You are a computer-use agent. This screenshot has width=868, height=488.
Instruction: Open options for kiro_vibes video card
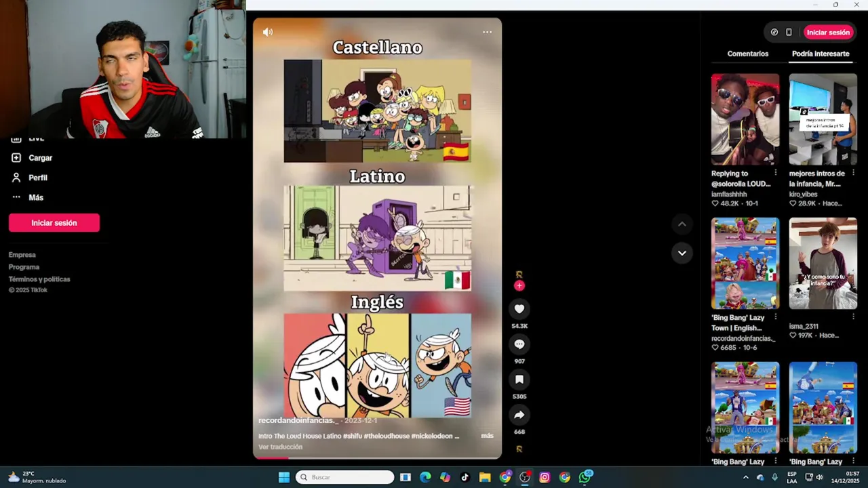[x=853, y=173]
